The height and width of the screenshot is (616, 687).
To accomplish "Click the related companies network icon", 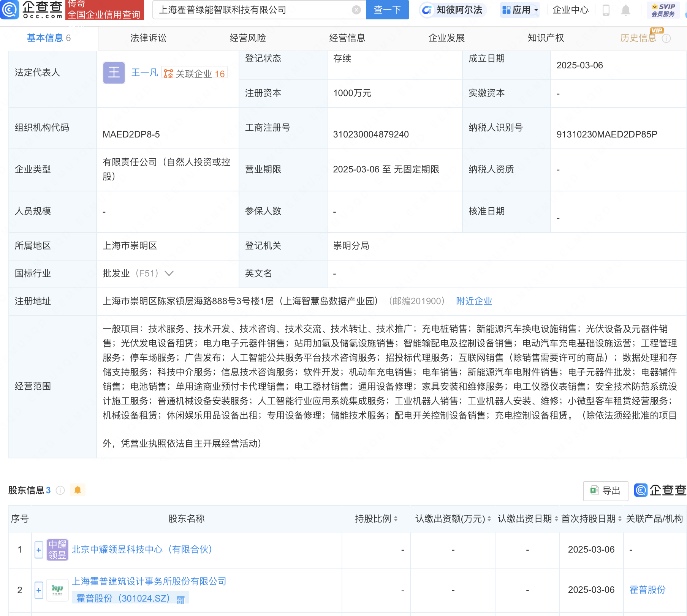I will 168,74.
